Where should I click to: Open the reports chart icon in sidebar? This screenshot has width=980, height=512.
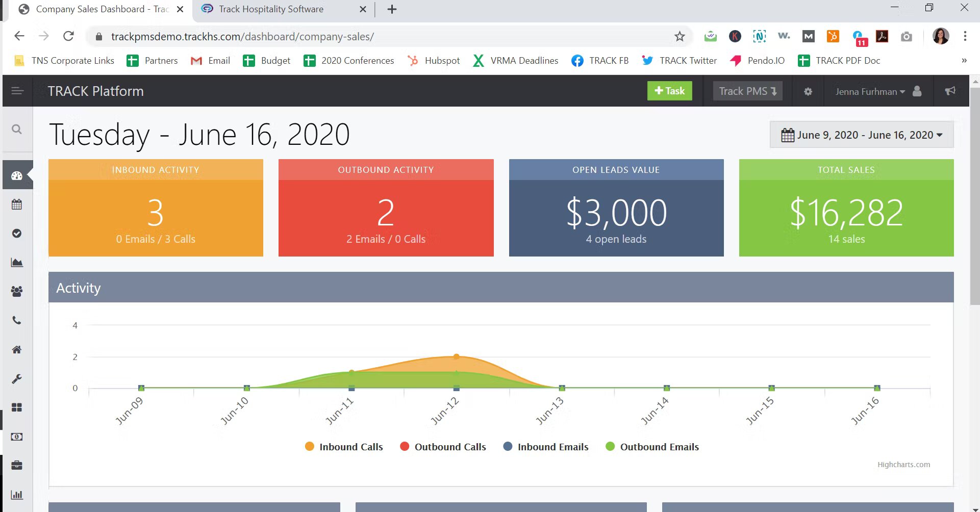[17, 262]
